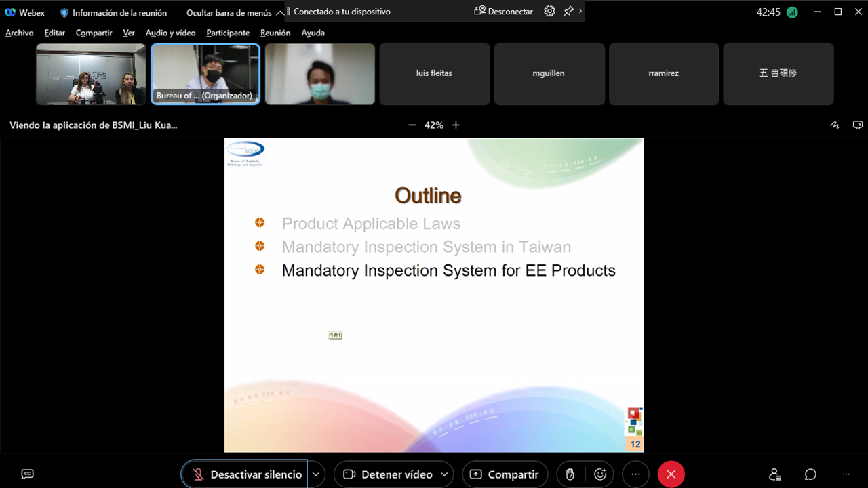The image size is (868, 488).
Task: Click the plus zoom in button
Action: (456, 125)
